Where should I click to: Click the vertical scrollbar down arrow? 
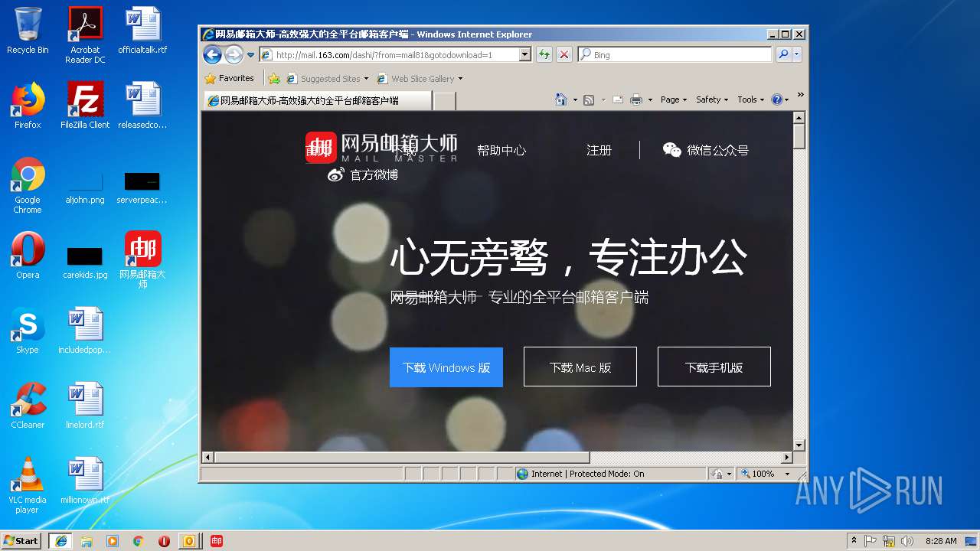(799, 445)
